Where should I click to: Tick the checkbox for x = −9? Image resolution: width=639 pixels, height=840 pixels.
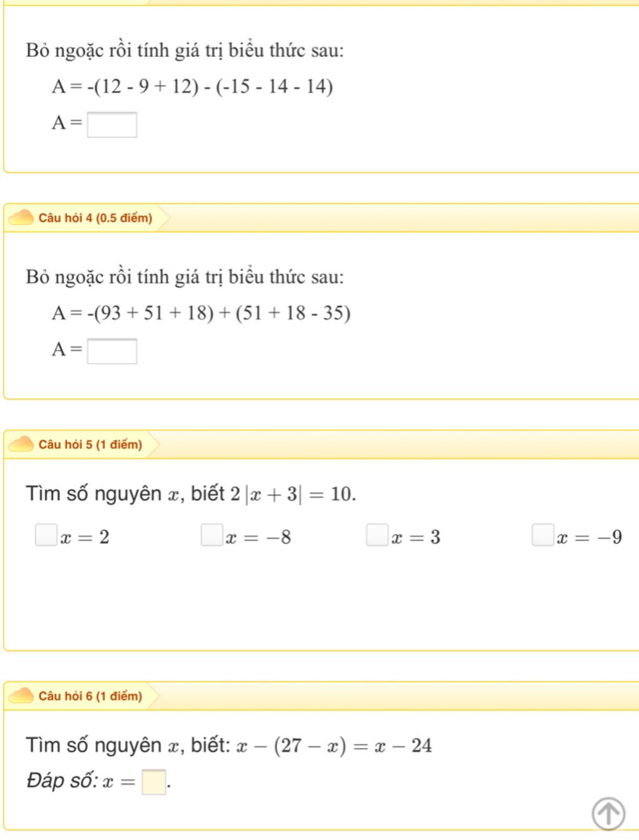[x=543, y=535]
